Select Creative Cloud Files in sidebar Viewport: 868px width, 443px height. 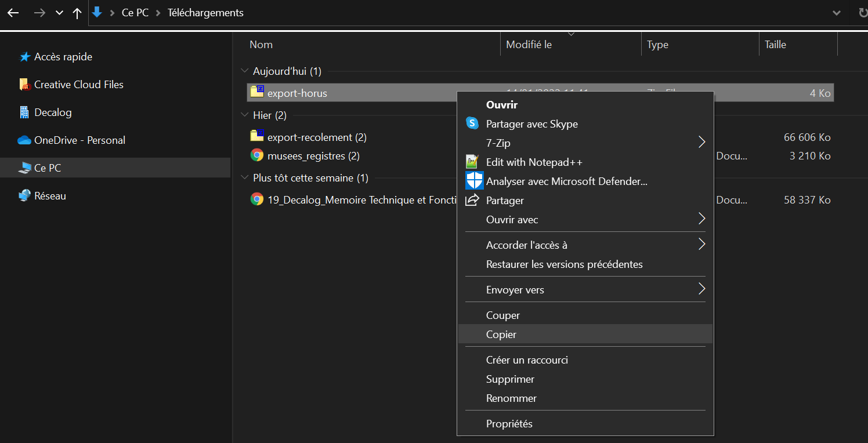coord(78,84)
